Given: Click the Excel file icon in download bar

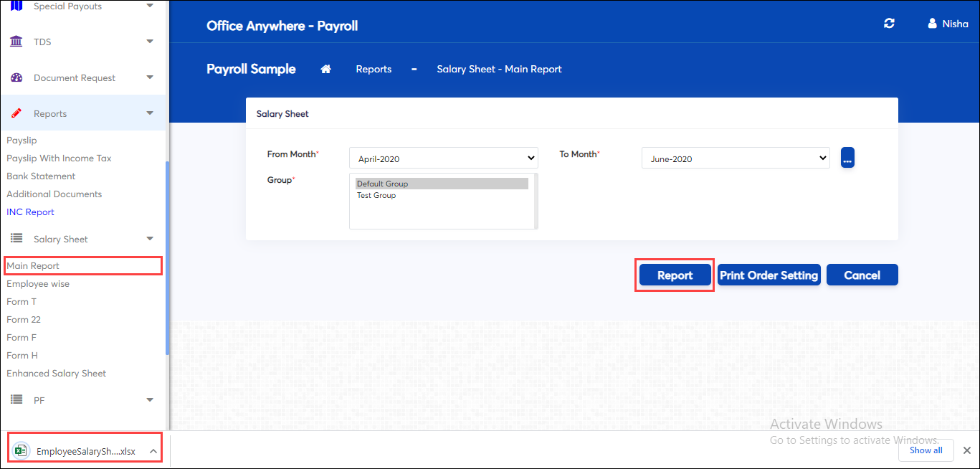Looking at the screenshot, I should tap(22, 450).
